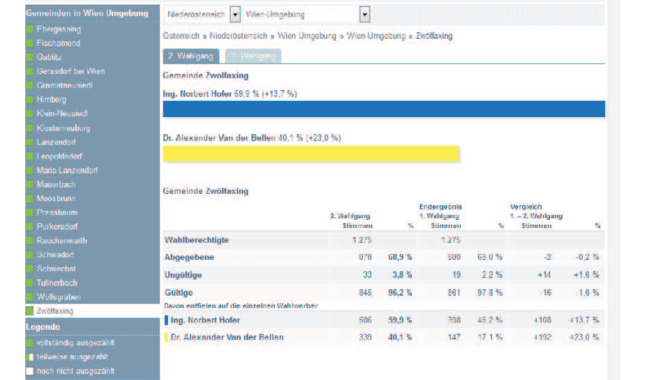Screen dimensions: 646x380
Task: Click the 'vollständig ausgezählt' green legend icon
Action: coord(29,343)
